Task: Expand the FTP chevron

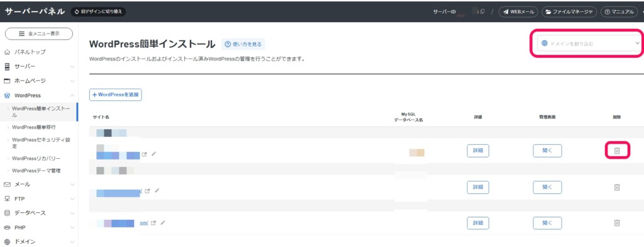Action: click(x=72, y=199)
